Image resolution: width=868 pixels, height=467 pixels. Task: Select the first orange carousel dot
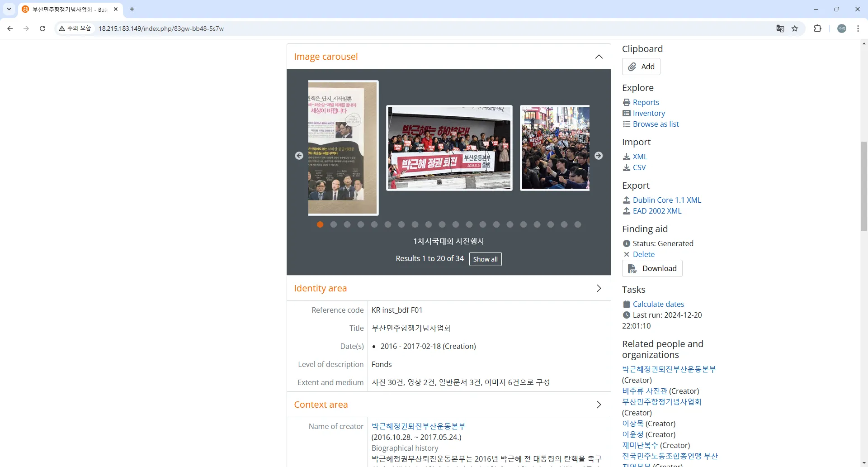pyautogui.click(x=320, y=224)
